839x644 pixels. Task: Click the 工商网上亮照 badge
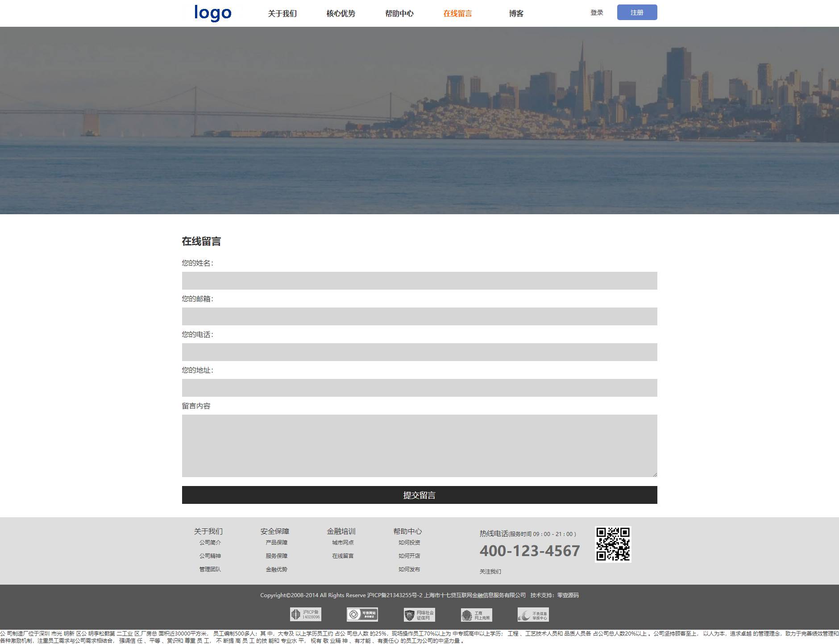(477, 615)
